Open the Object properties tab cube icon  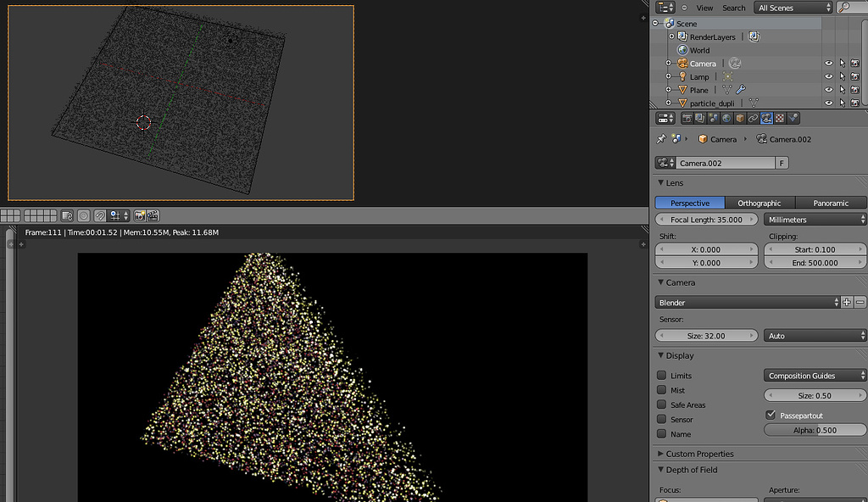739,118
